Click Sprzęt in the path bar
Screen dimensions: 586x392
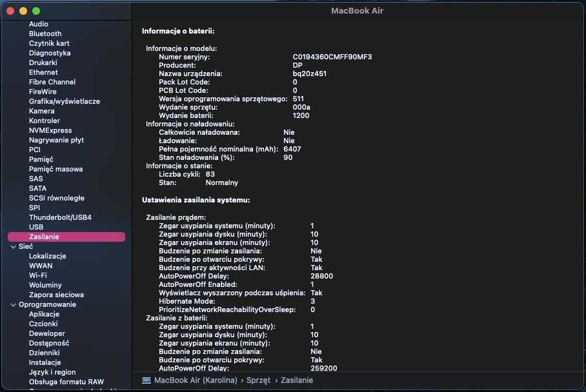[x=258, y=380]
